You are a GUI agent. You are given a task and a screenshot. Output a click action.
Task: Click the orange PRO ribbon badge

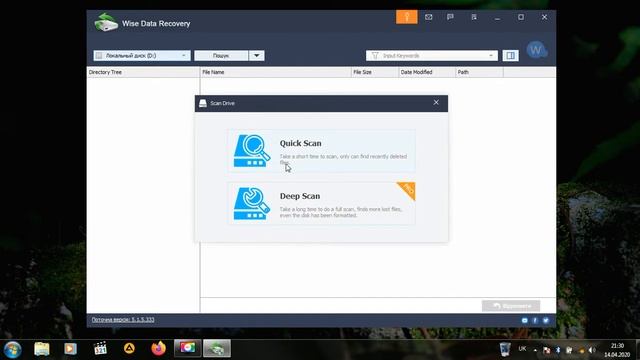pos(407,190)
